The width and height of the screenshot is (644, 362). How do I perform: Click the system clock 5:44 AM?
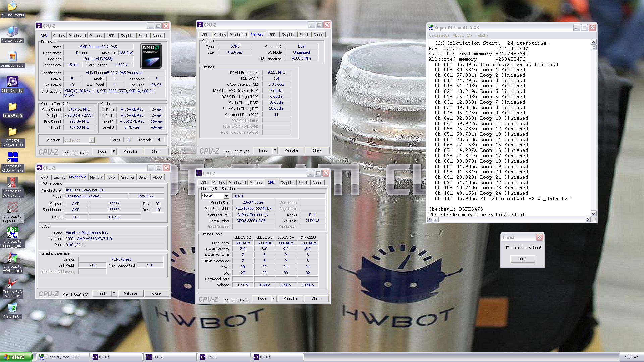(631, 357)
